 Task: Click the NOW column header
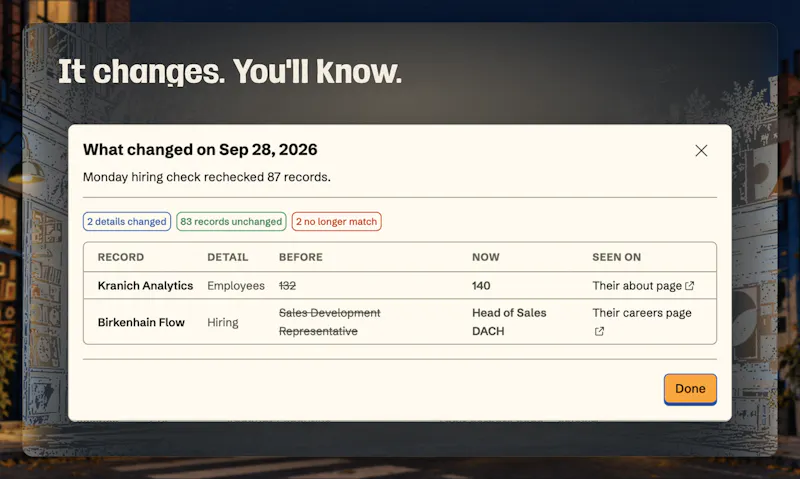(486, 257)
